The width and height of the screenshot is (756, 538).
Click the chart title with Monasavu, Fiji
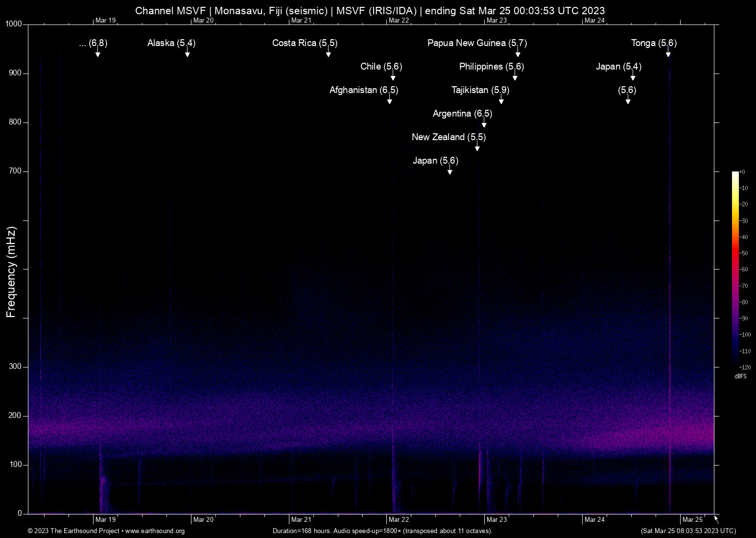click(x=370, y=10)
